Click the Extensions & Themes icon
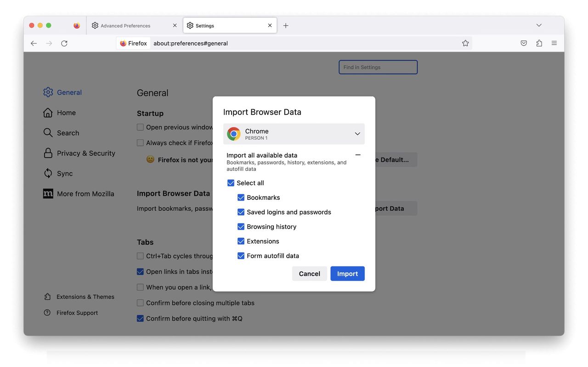This screenshot has height=367, width=588. click(47, 296)
